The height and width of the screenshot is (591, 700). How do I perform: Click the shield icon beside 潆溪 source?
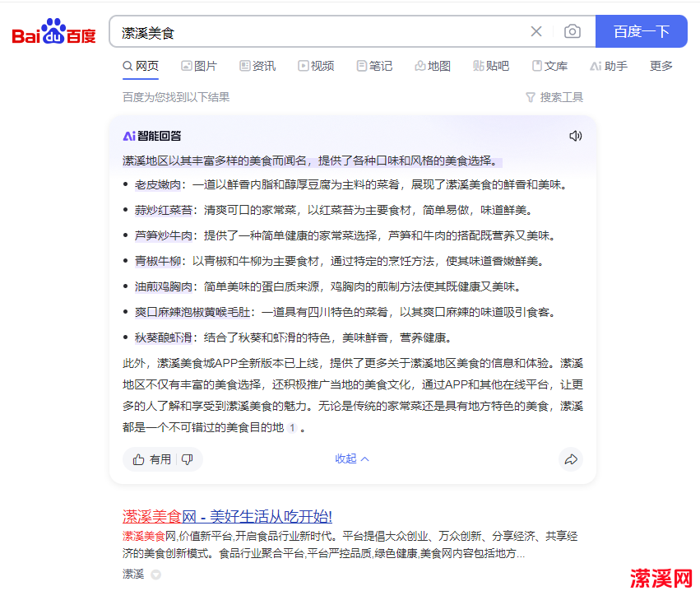[155, 575]
